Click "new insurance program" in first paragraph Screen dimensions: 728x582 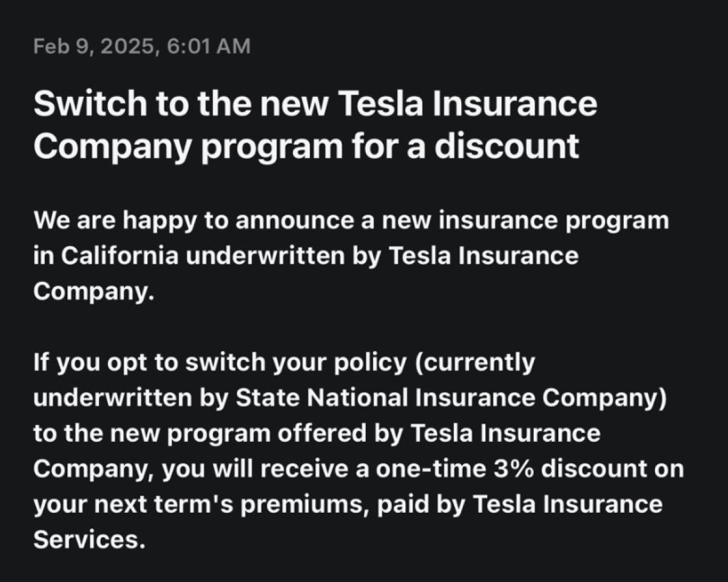(524, 221)
